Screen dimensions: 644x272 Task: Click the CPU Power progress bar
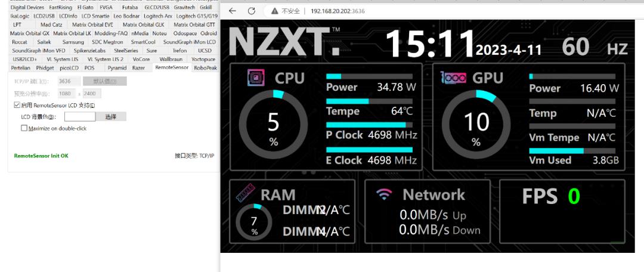pyautogui.click(x=369, y=76)
